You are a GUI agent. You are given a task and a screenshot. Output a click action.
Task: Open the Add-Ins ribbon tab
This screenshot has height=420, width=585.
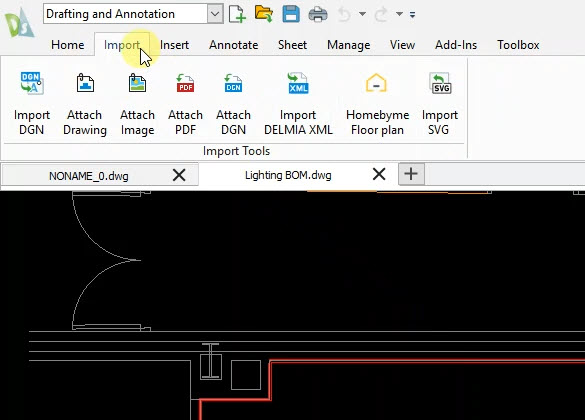pos(456,45)
